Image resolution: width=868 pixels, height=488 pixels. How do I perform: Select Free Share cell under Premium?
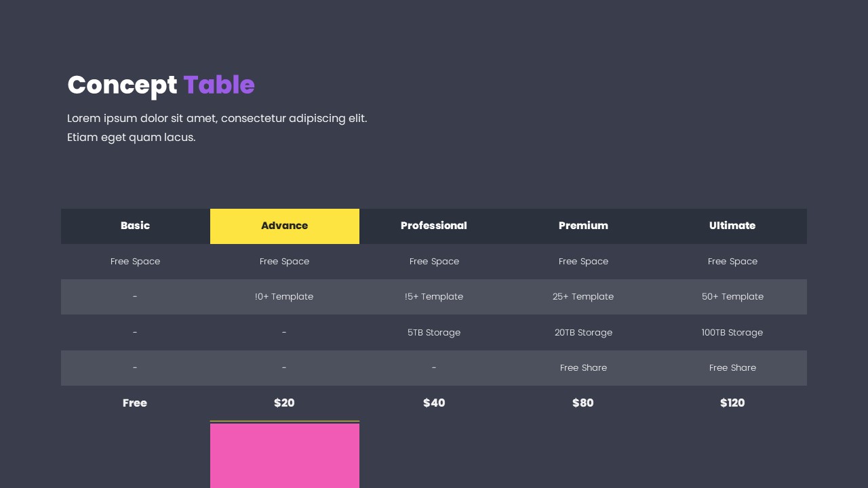pyautogui.click(x=583, y=367)
